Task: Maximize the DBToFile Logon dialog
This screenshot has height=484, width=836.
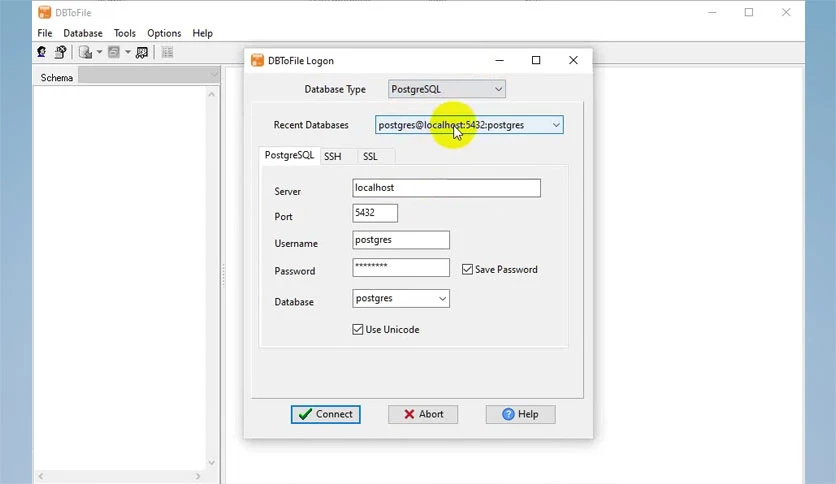Action: click(536, 60)
